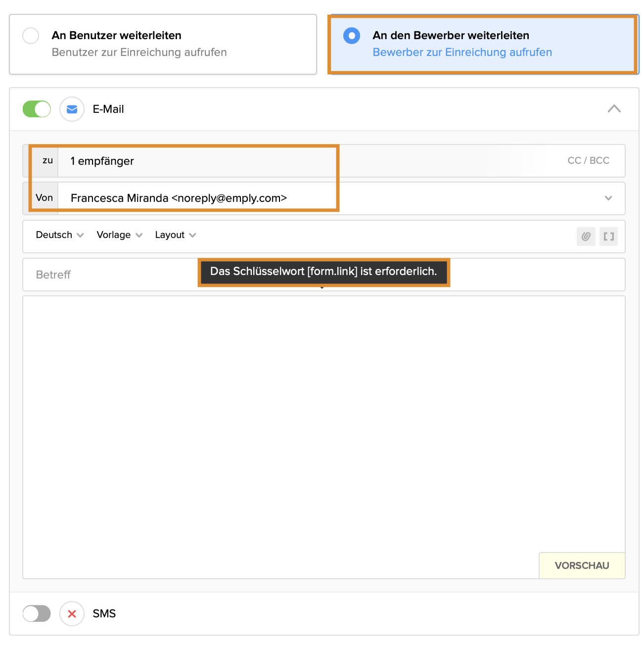
Task: Click the SMS section label
Action: [x=104, y=614]
